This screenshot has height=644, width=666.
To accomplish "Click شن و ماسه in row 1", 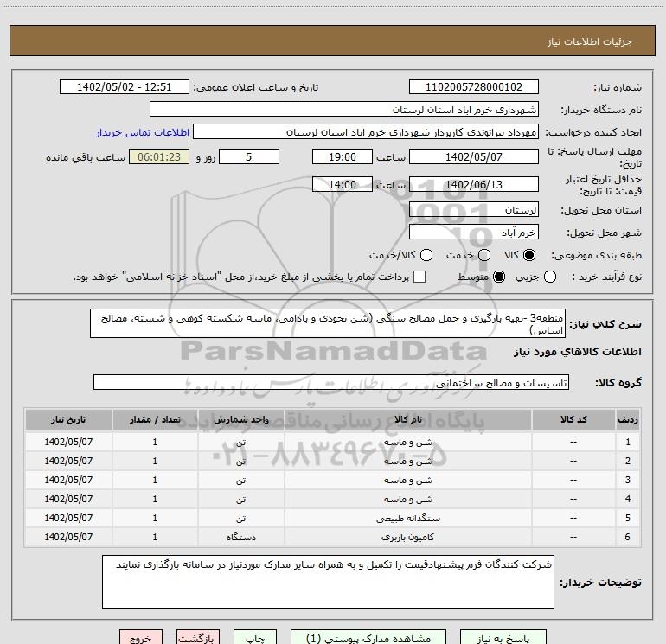I will tap(407, 442).
